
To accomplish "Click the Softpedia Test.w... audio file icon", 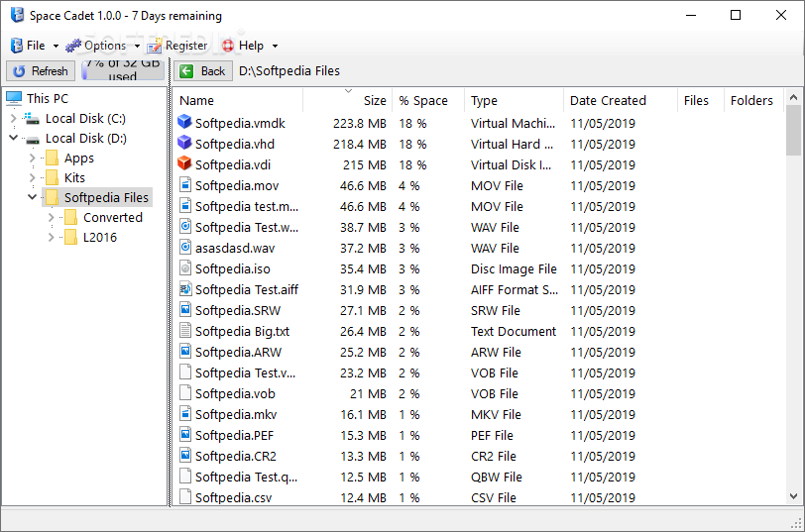I will tap(185, 226).
